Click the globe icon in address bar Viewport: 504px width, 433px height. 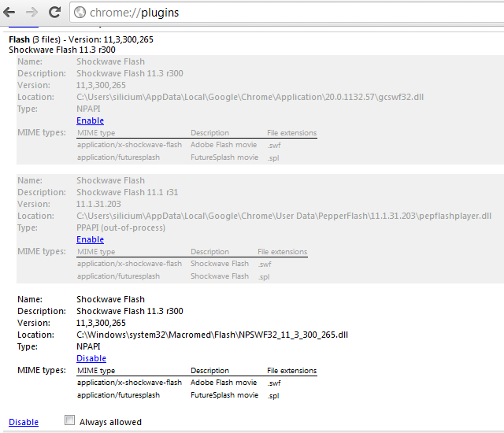click(80, 13)
